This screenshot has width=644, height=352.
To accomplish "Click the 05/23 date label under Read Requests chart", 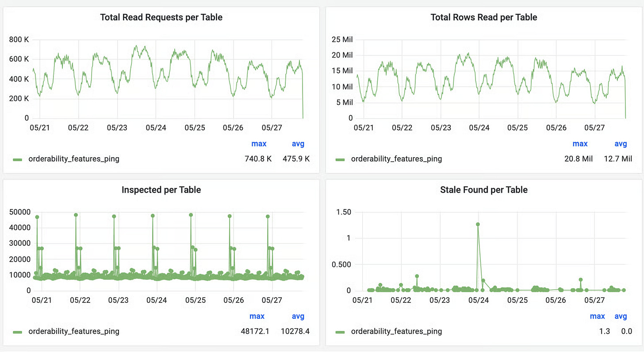I will click(x=117, y=128).
